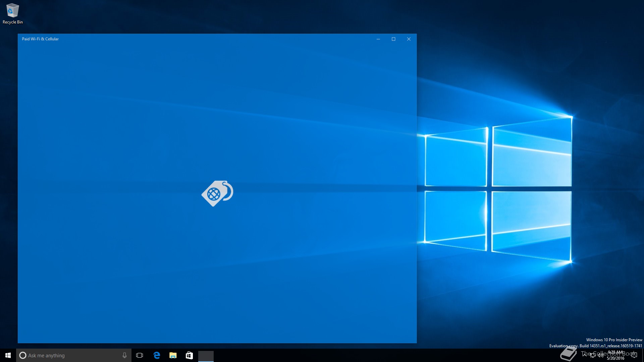This screenshot has height=362, width=644.
Task: Close the Paid Wi-Fi & Cellular window
Action: tap(409, 39)
